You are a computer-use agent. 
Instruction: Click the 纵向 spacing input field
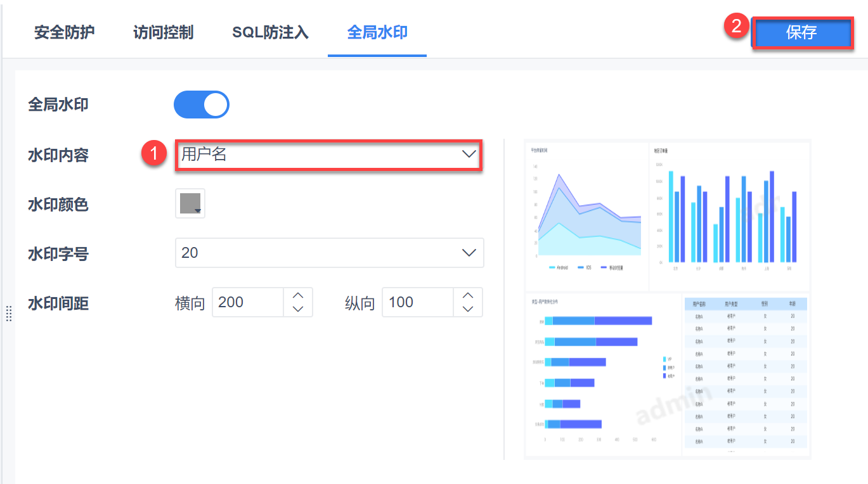pos(418,302)
